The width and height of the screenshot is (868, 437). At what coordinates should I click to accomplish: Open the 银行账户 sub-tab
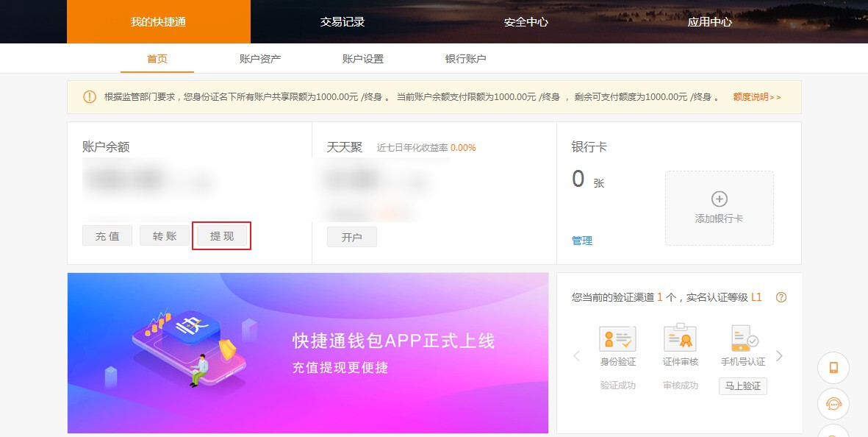click(465, 59)
